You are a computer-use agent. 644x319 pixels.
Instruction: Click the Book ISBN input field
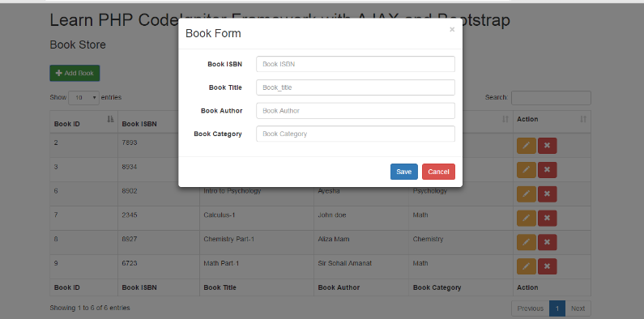(356, 64)
